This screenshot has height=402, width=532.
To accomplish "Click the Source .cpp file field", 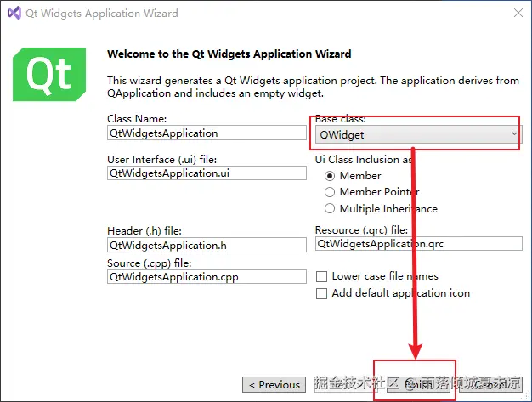I will pos(207,277).
